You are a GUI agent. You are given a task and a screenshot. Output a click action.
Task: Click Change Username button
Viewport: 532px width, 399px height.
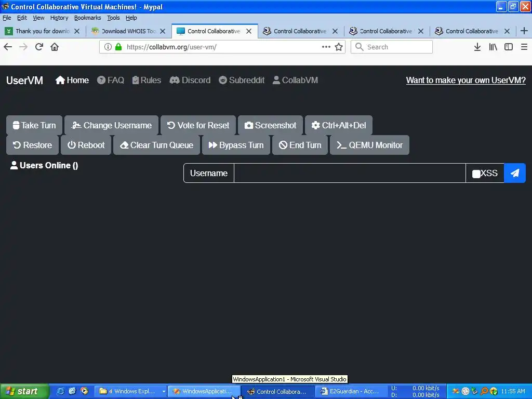[111, 125]
